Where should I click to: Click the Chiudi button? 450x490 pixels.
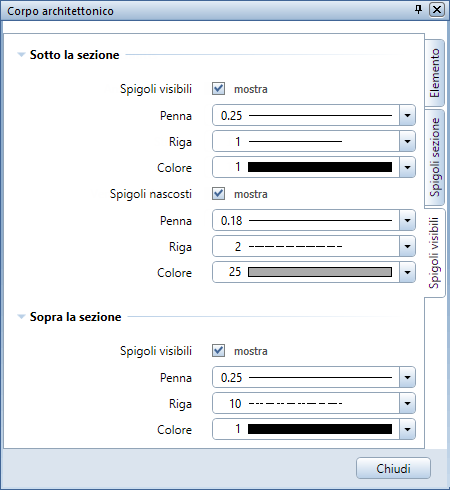tap(393, 468)
